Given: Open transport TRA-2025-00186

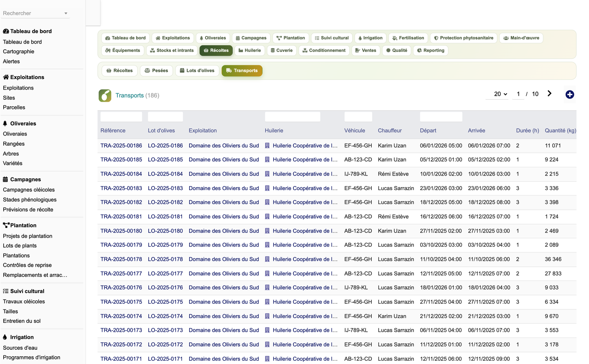Looking at the screenshot, I should point(121,145).
